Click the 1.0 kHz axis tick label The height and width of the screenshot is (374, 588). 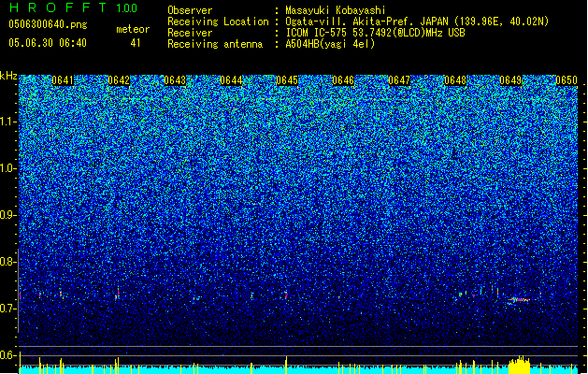pyautogui.click(x=7, y=168)
